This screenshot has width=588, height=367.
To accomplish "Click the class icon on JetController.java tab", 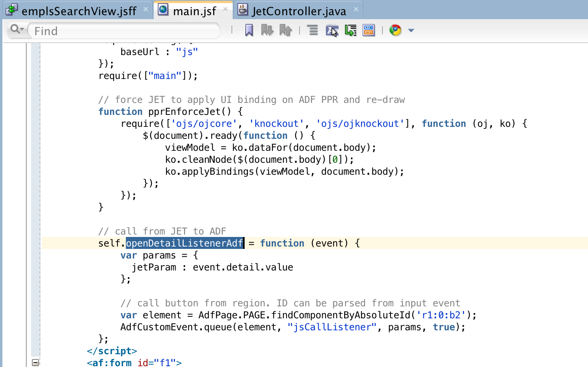I will [242, 11].
